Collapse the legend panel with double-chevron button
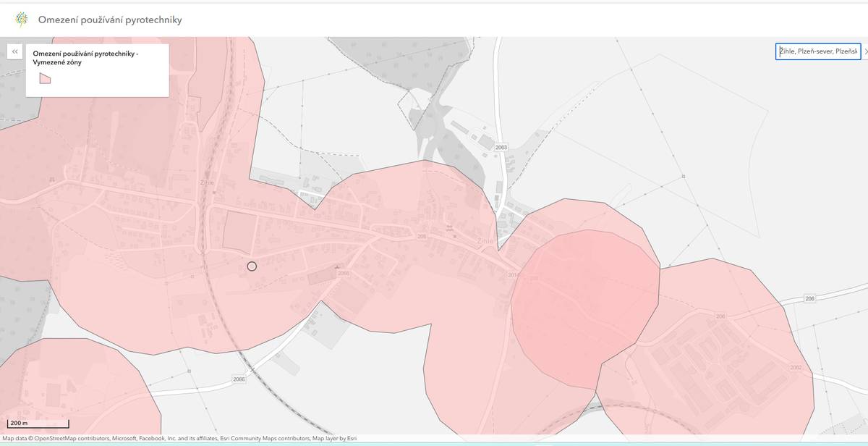This screenshot has height=446, width=868. [x=14, y=51]
